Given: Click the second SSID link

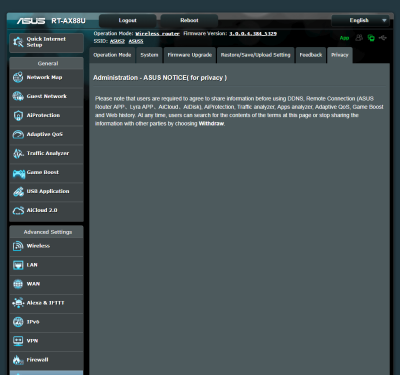Looking at the screenshot, I should (x=136, y=41).
